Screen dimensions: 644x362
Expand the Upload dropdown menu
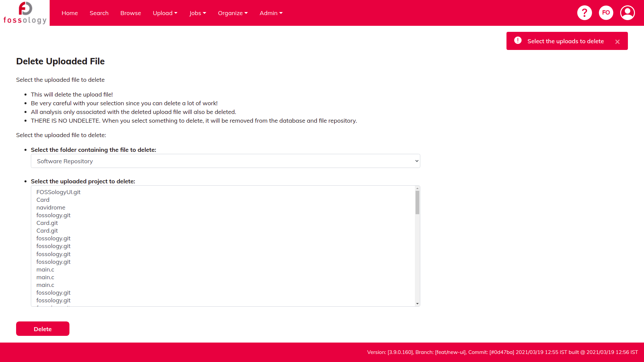click(x=165, y=13)
